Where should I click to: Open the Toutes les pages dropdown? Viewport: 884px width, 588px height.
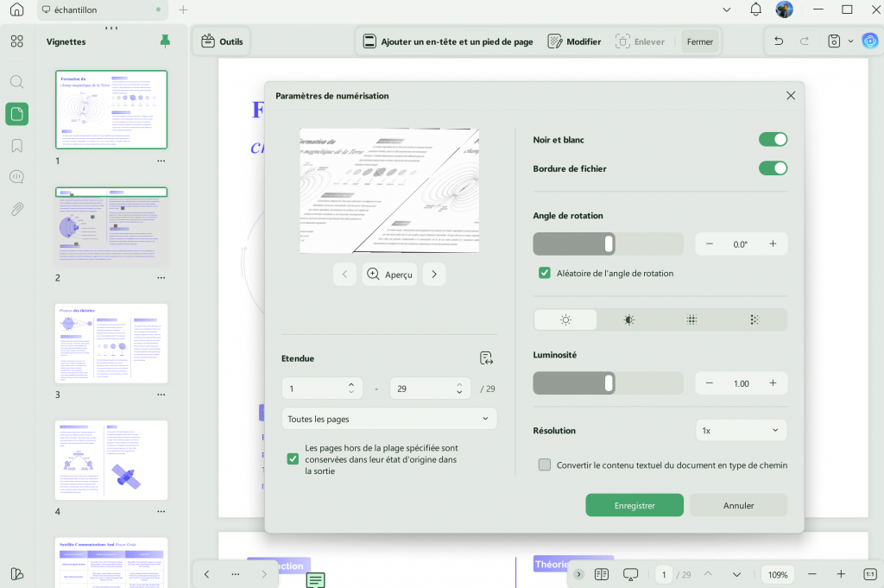pyautogui.click(x=389, y=419)
